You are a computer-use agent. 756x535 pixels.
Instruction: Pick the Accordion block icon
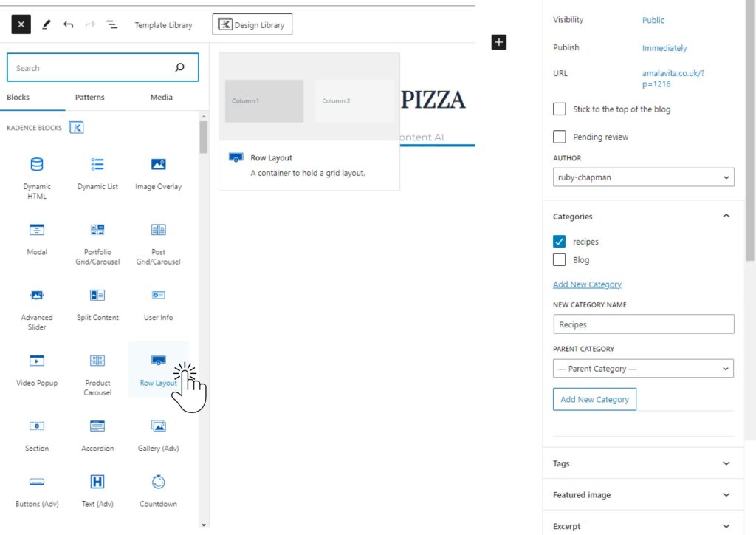(x=97, y=426)
